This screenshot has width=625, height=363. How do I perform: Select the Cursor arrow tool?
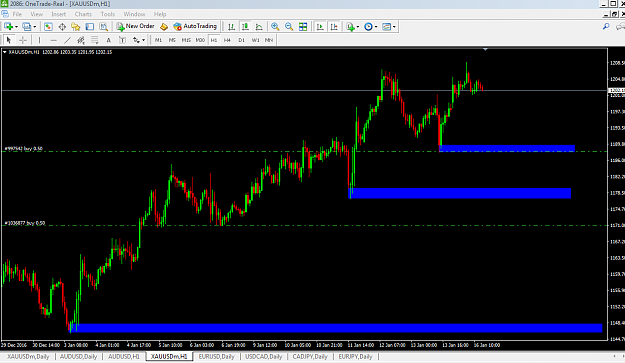coord(9,40)
